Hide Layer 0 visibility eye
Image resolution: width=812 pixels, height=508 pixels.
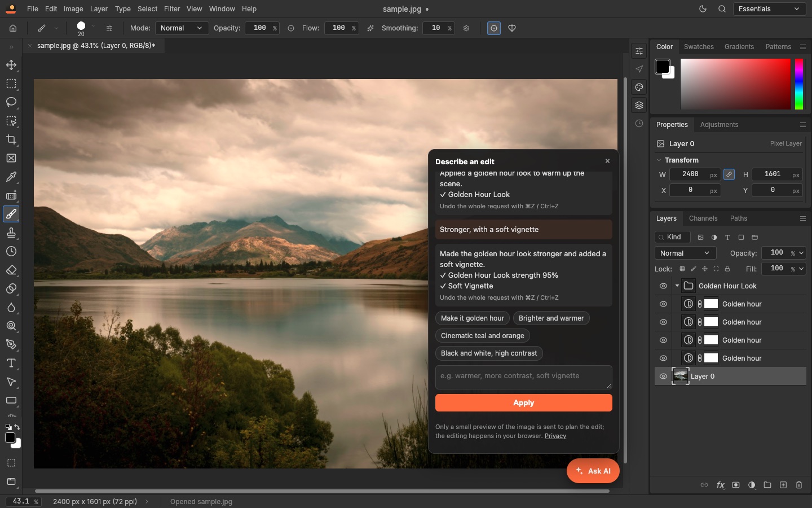(x=663, y=376)
